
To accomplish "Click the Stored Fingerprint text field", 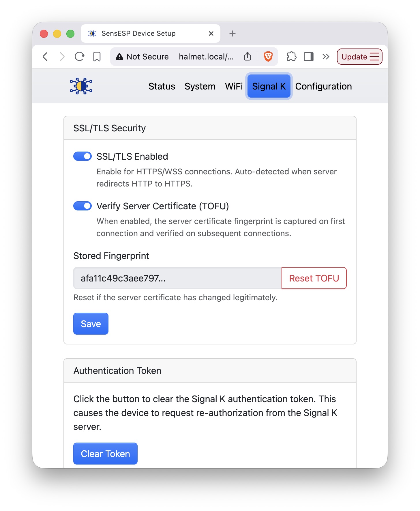I will coord(177,278).
